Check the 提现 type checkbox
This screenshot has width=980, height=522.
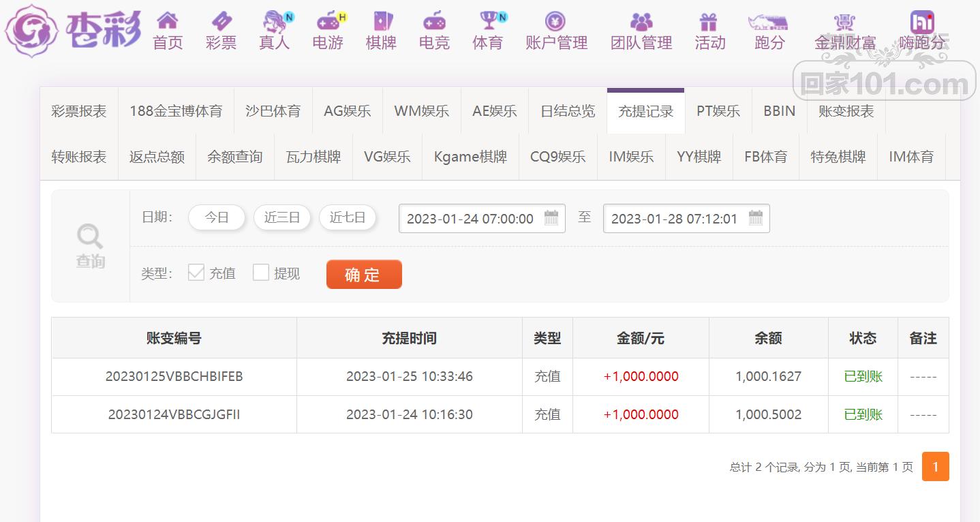(x=261, y=273)
